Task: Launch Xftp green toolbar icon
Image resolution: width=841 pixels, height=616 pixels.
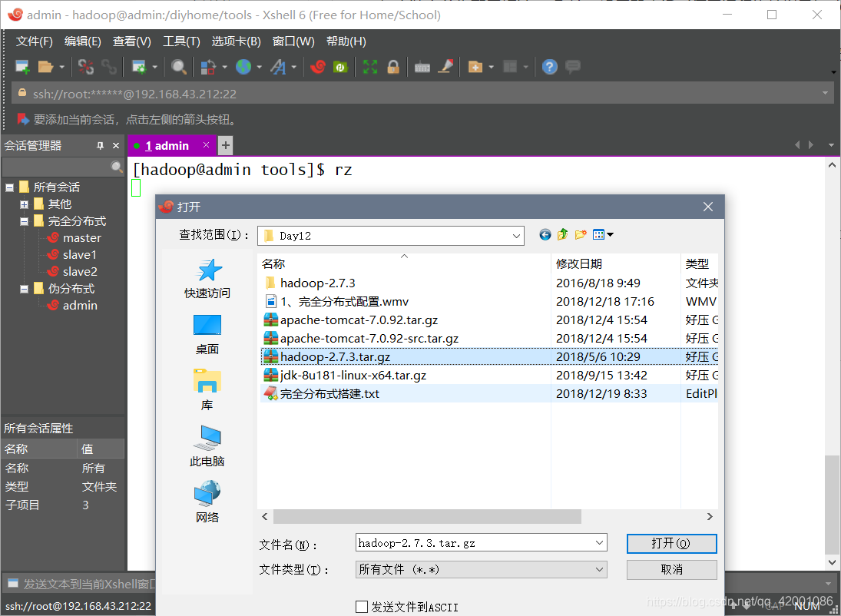Action: click(x=340, y=67)
